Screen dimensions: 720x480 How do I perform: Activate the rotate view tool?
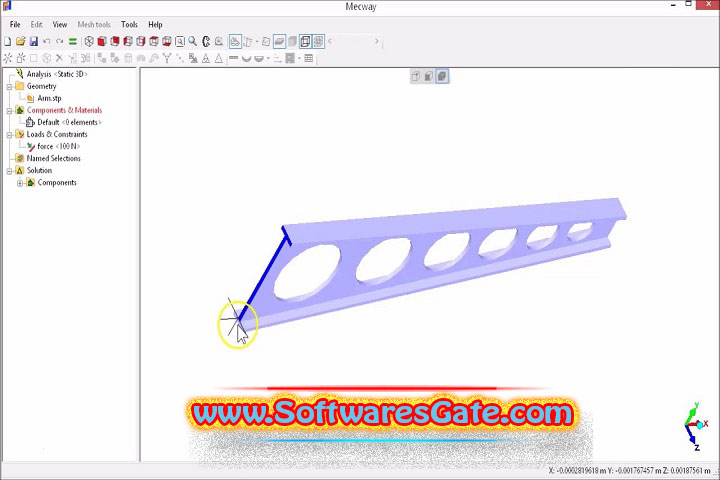(x=206, y=42)
